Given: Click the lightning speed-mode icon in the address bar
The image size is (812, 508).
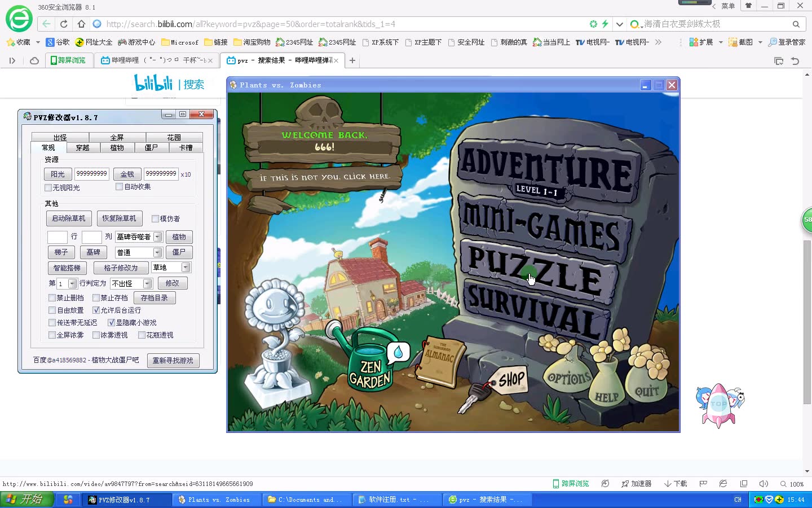Looking at the screenshot, I should pyautogui.click(x=605, y=24).
